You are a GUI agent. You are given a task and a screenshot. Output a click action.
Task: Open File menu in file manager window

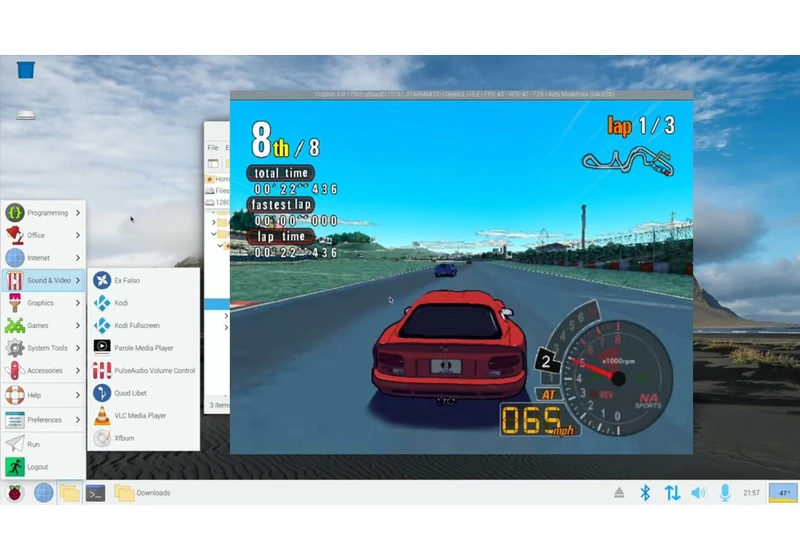(x=213, y=147)
